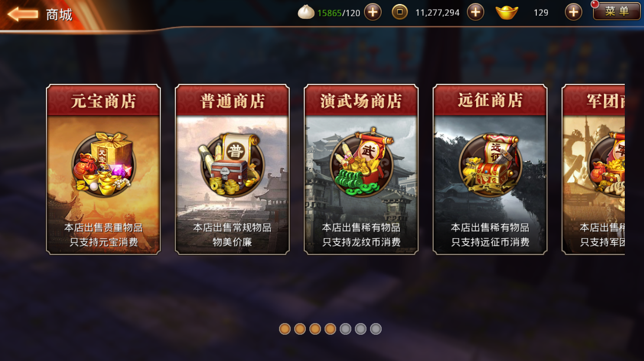Jump to the first page dot
Viewport: 644px width, 361px height.
(x=285, y=329)
